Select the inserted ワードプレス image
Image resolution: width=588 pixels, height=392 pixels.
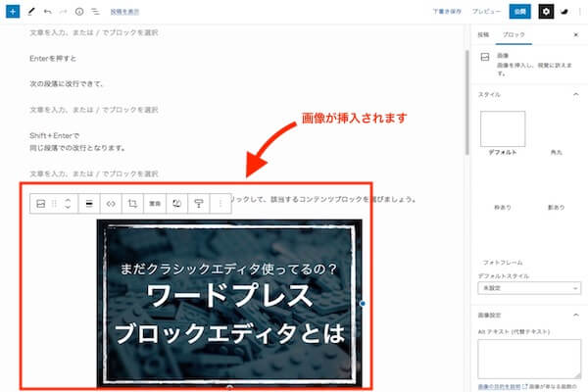229,303
